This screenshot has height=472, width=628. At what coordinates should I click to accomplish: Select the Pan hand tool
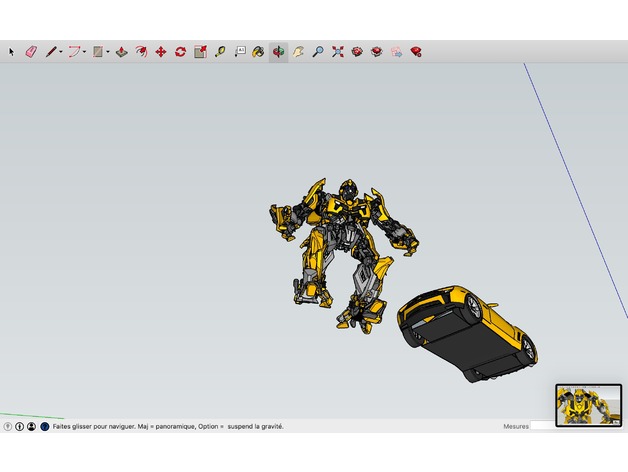pos(298,52)
